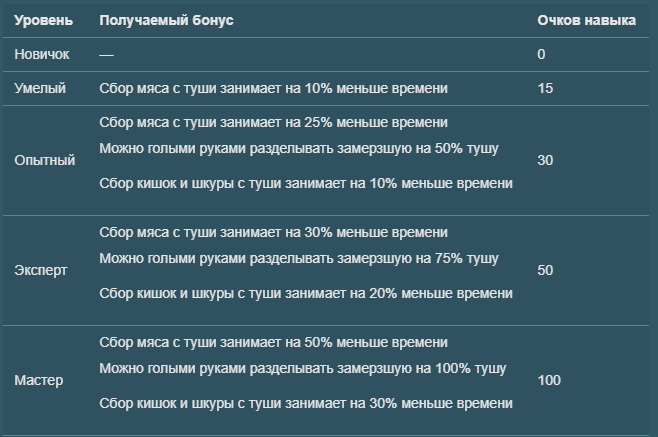Select the Новичок level cell

pos(42,54)
